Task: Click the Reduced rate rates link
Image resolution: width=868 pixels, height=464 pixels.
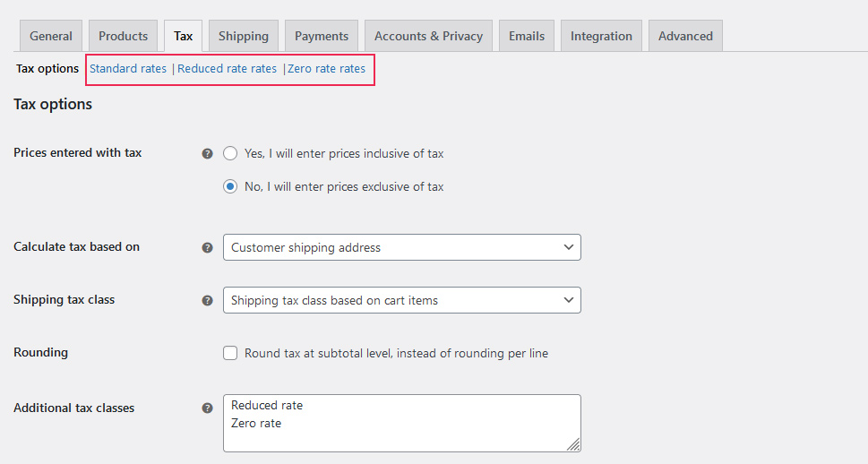Action: tap(228, 69)
